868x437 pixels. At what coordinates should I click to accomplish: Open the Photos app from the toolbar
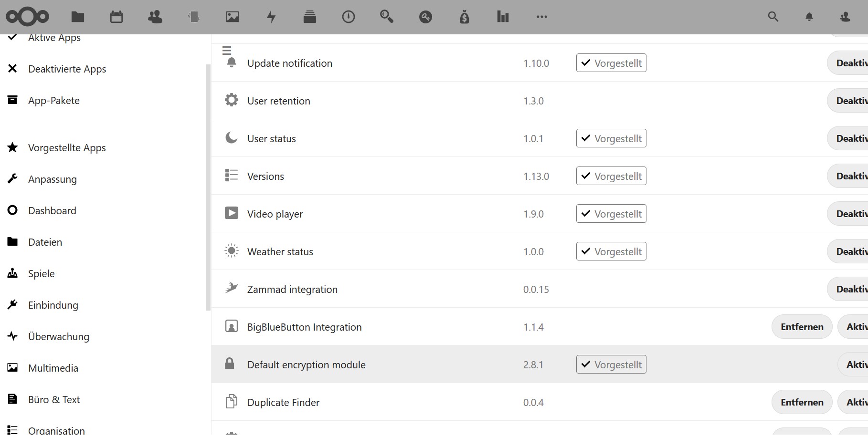pyautogui.click(x=232, y=16)
